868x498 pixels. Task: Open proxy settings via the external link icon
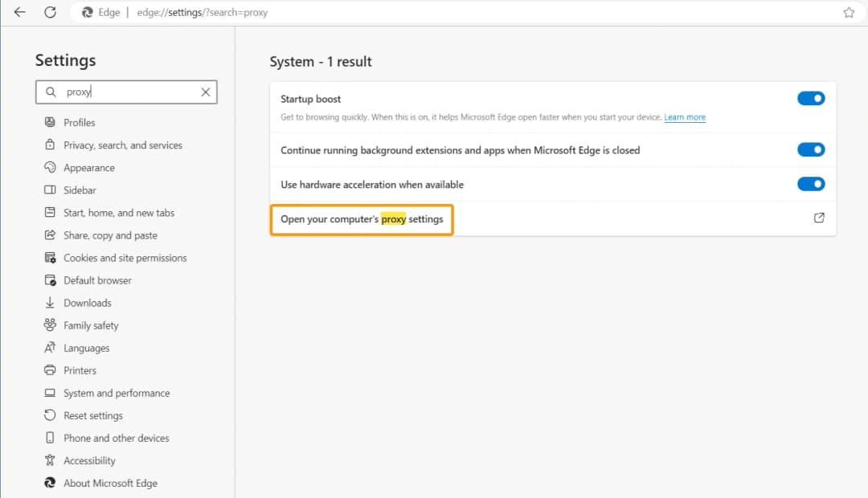(819, 217)
